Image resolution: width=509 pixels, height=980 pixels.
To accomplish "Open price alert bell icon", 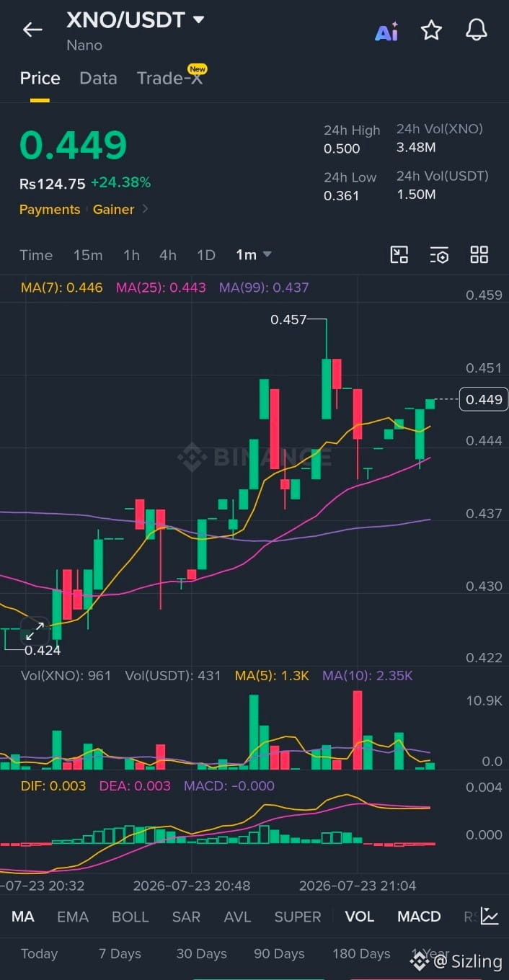I will pos(476,30).
